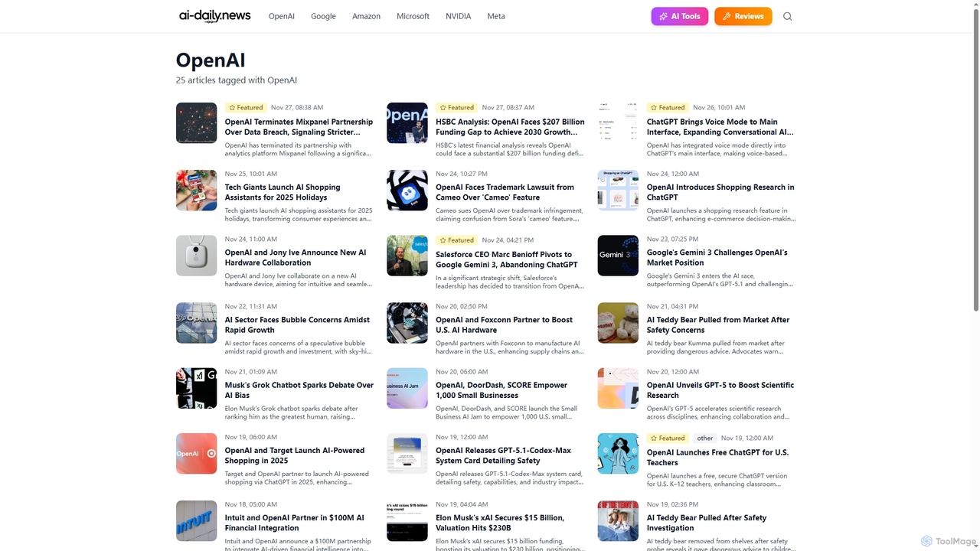Open xAI Secures $15 Billion headline
Image resolution: width=980 pixels, height=551 pixels.
[500, 523]
